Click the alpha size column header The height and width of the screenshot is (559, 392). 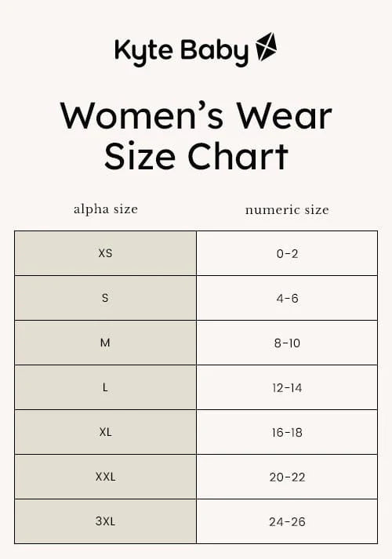click(x=106, y=209)
